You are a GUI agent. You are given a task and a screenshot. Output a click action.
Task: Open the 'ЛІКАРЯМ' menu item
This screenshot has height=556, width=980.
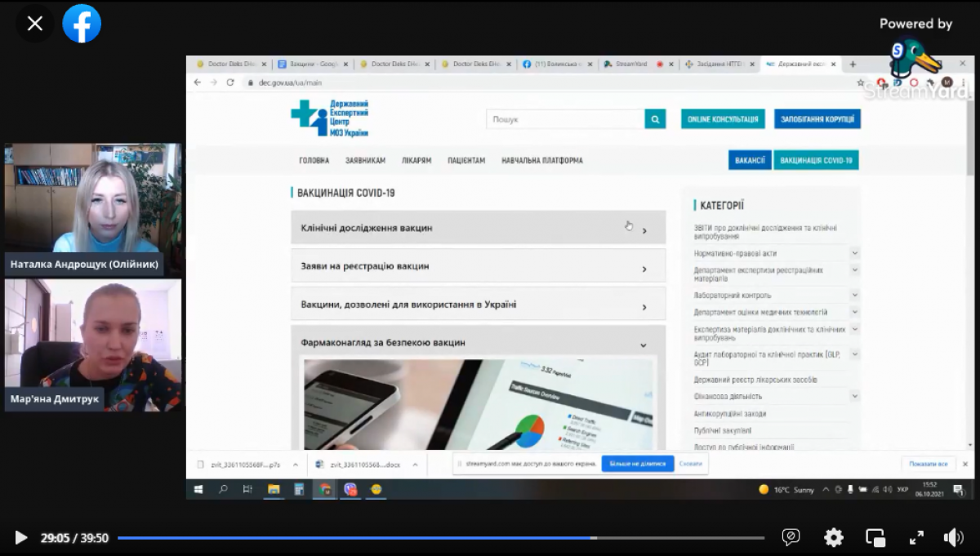pyautogui.click(x=416, y=161)
